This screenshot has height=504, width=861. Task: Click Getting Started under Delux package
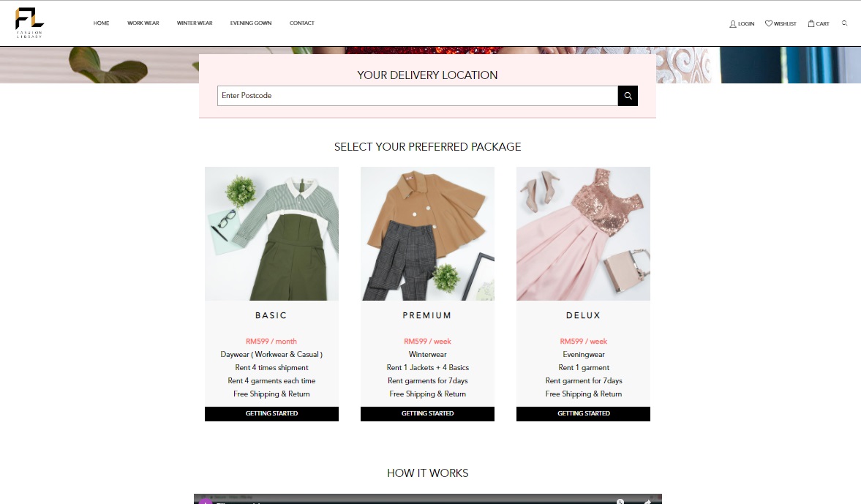tap(583, 414)
